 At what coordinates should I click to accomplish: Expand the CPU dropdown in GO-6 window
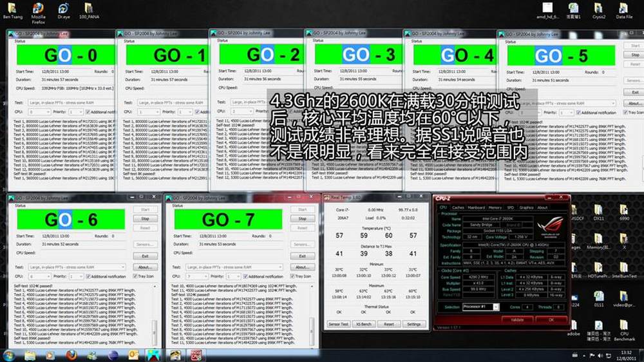[x=39, y=276]
